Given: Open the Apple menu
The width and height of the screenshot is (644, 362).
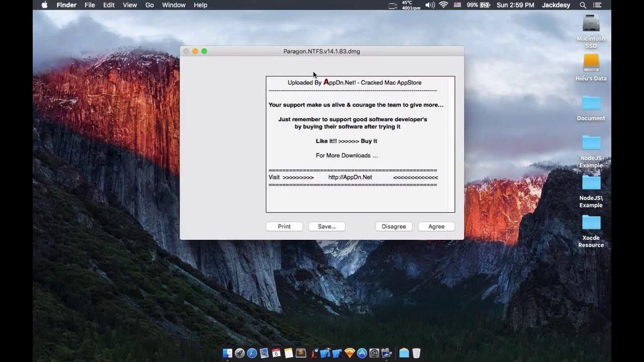Looking at the screenshot, I should 44,5.
